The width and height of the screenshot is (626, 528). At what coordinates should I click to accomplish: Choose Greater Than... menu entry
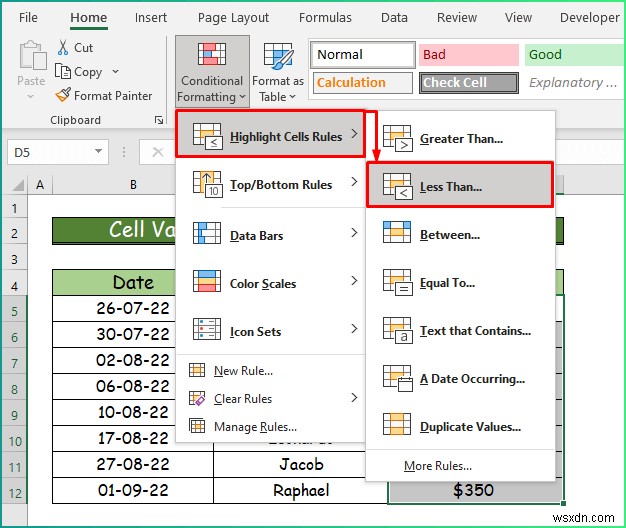click(460, 138)
